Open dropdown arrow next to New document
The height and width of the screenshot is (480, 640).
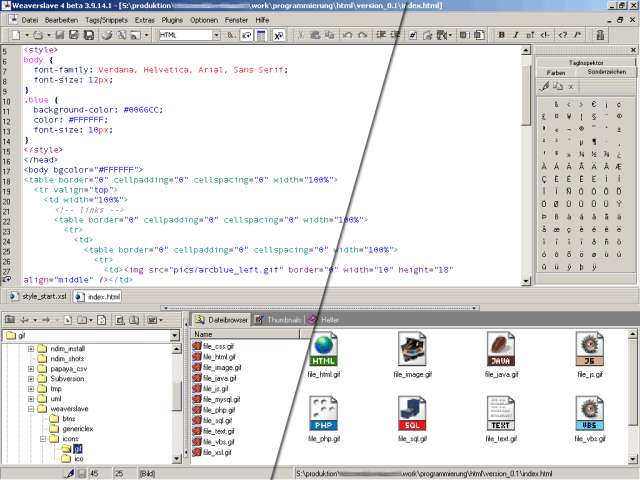(x=27, y=35)
